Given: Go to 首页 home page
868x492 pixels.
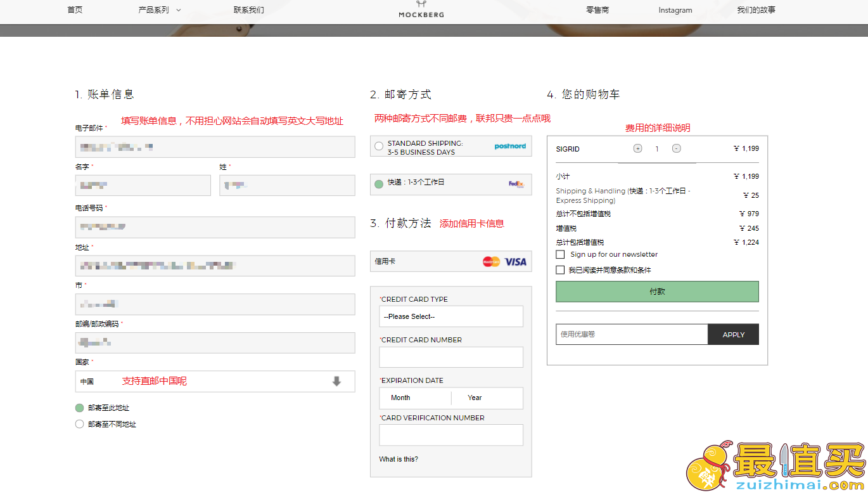Looking at the screenshot, I should click(x=75, y=10).
